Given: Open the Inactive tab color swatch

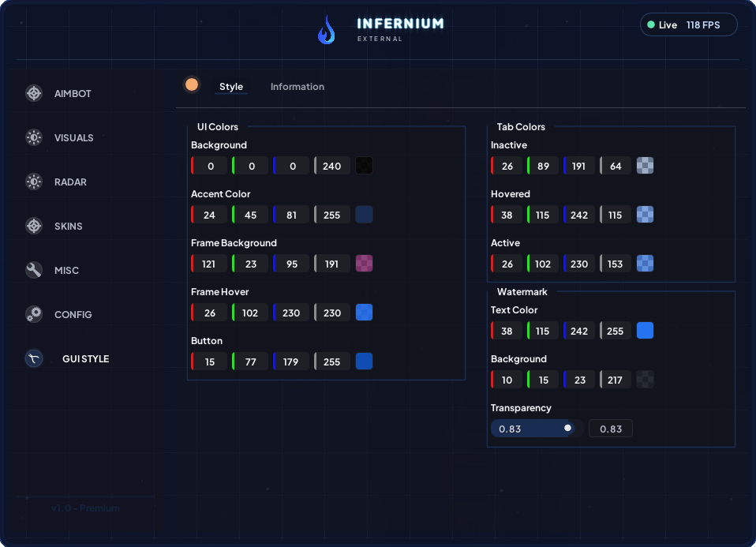Looking at the screenshot, I should pos(645,166).
